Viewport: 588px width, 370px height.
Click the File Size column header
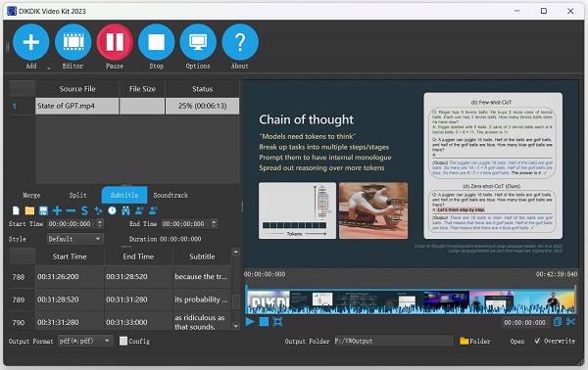click(142, 89)
